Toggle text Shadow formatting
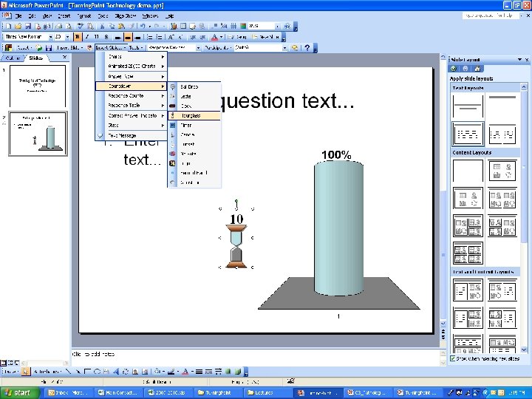The width and height of the screenshot is (532, 399). [106, 37]
